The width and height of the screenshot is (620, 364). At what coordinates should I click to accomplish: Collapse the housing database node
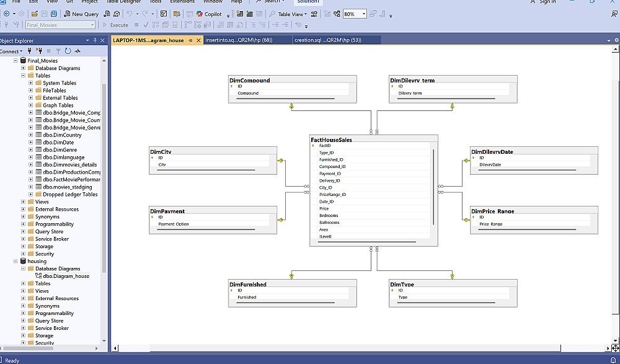tap(16, 261)
